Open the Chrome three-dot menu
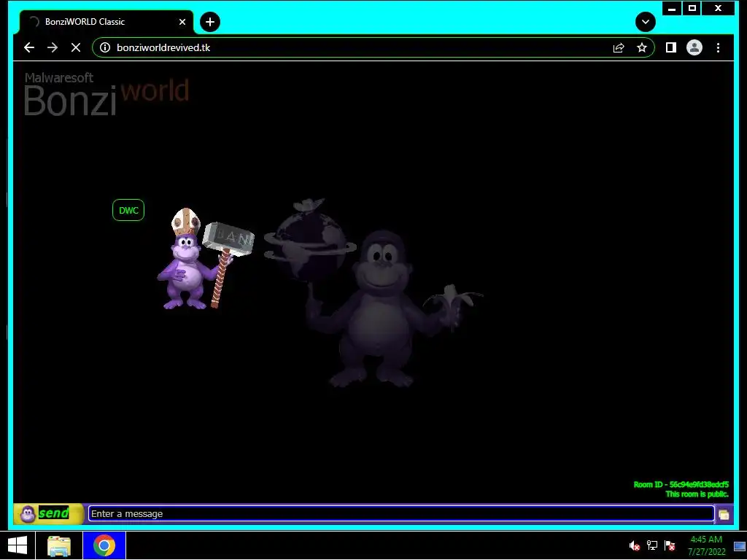This screenshot has height=560, width=747. [x=718, y=47]
